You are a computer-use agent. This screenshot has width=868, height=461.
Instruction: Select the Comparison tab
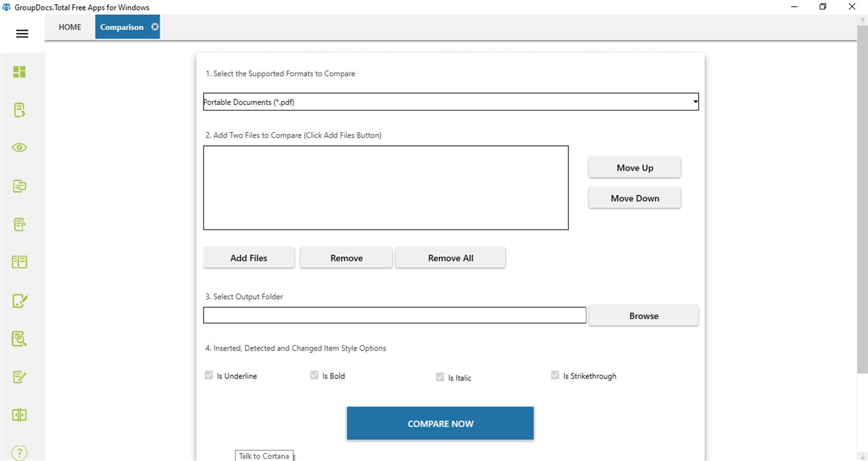click(x=122, y=27)
